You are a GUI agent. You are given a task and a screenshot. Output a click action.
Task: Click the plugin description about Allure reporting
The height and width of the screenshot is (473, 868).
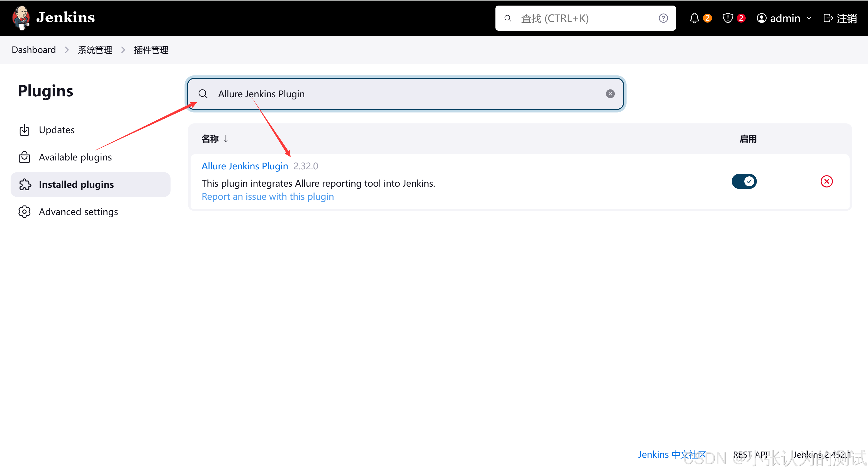(x=318, y=183)
